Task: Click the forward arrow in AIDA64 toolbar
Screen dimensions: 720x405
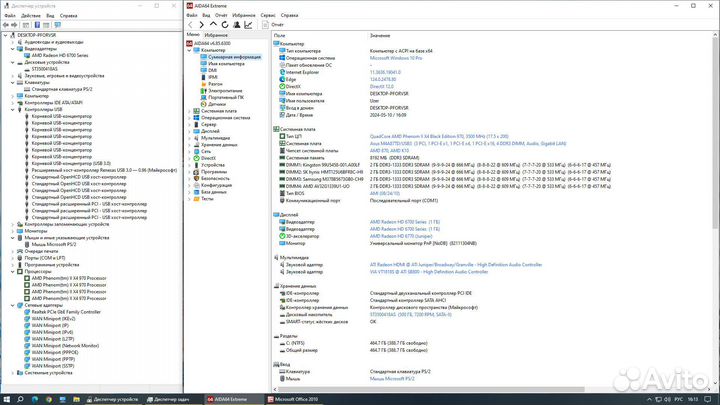Action: pos(201,26)
